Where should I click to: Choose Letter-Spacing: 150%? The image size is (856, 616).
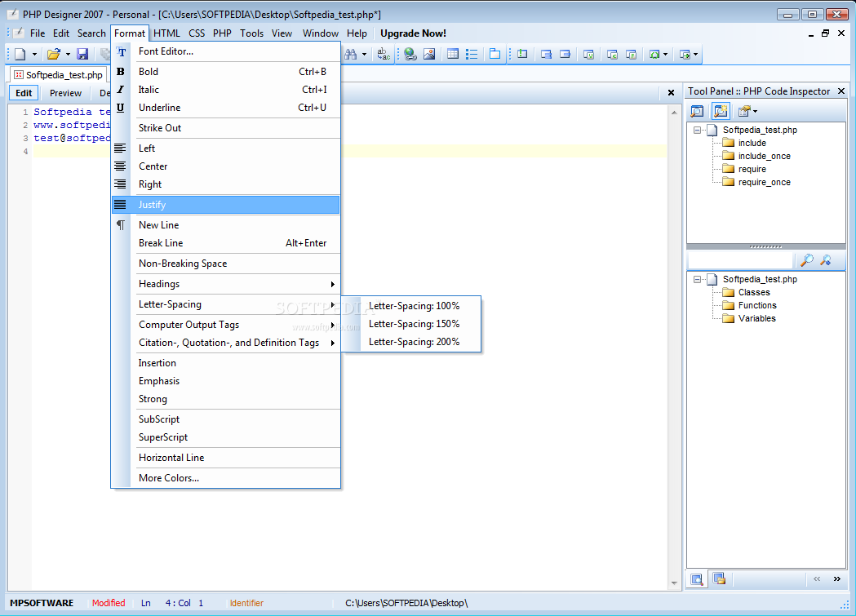coord(414,324)
